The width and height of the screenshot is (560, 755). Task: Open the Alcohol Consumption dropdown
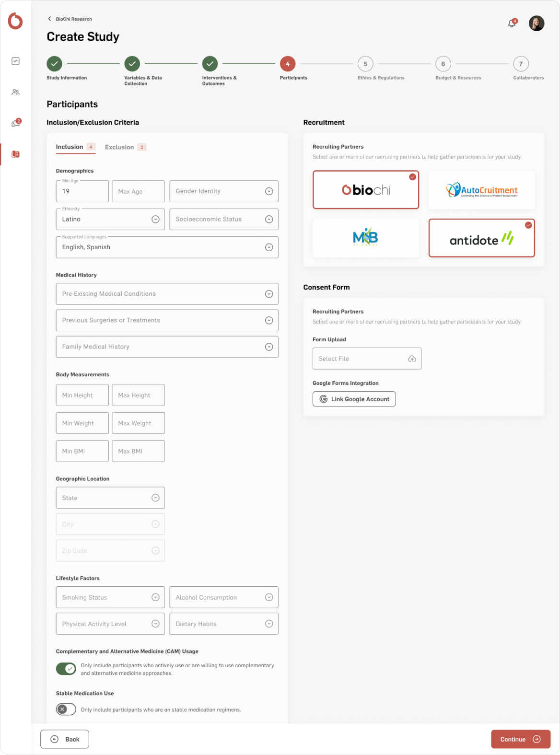point(224,597)
